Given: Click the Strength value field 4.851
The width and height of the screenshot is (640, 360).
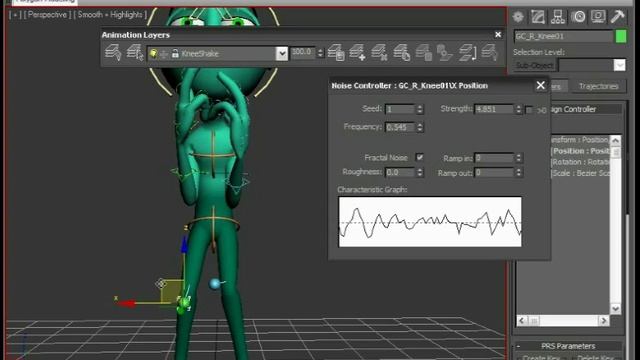Looking at the screenshot, I should [x=494, y=109].
